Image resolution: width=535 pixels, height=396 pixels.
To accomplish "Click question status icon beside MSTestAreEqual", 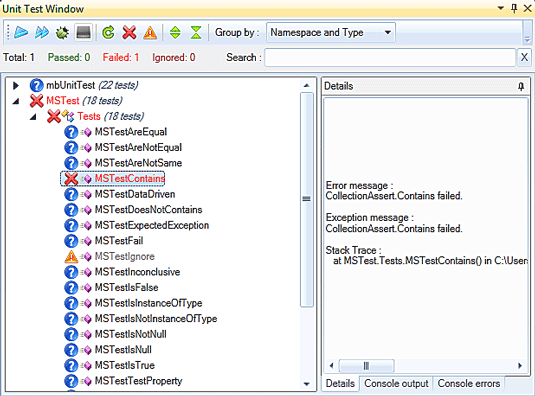I will [x=71, y=132].
